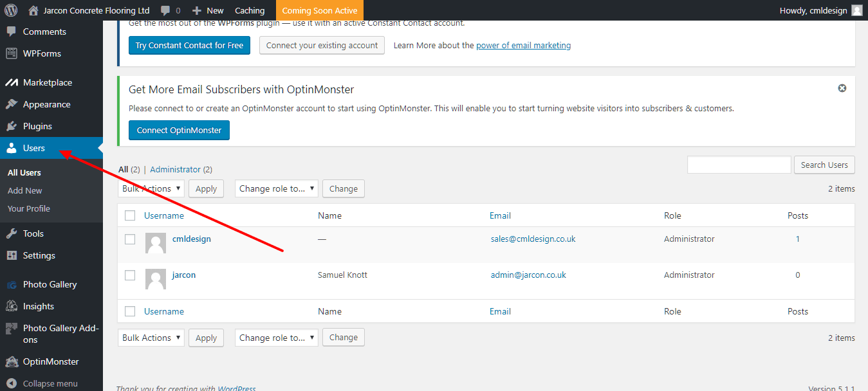The height and width of the screenshot is (391, 868).
Task: Click the WPForms sidebar icon
Action: (x=12, y=53)
